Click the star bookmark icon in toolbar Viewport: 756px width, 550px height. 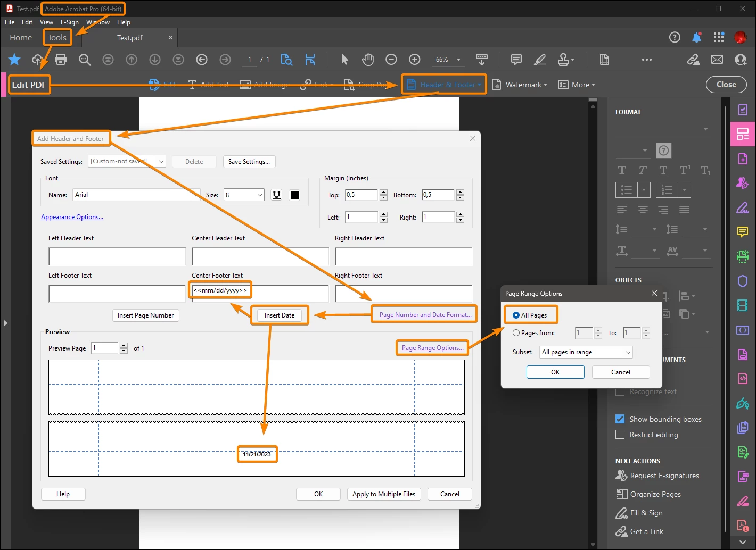pos(14,60)
